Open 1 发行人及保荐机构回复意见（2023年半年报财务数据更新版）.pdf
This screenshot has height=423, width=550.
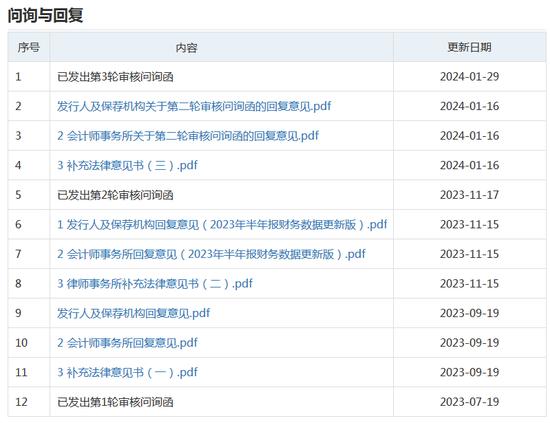[x=222, y=224]
